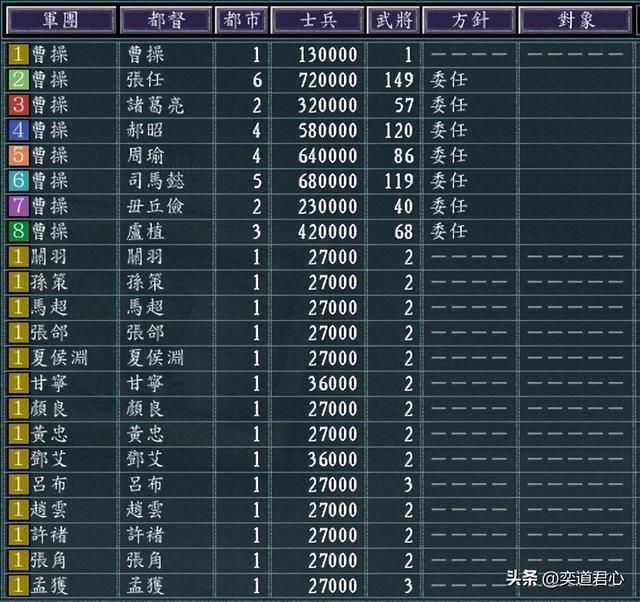Screen dimensions: 640x602
Task: Click the legion badge next to 馬超
Action: (x=18, y=307)
